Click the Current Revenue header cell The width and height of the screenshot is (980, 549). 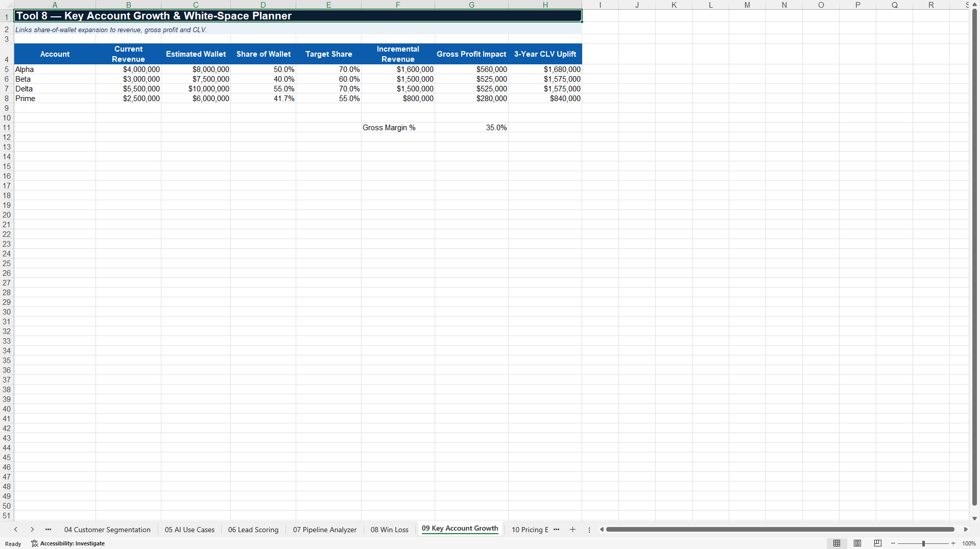[128, 54]
